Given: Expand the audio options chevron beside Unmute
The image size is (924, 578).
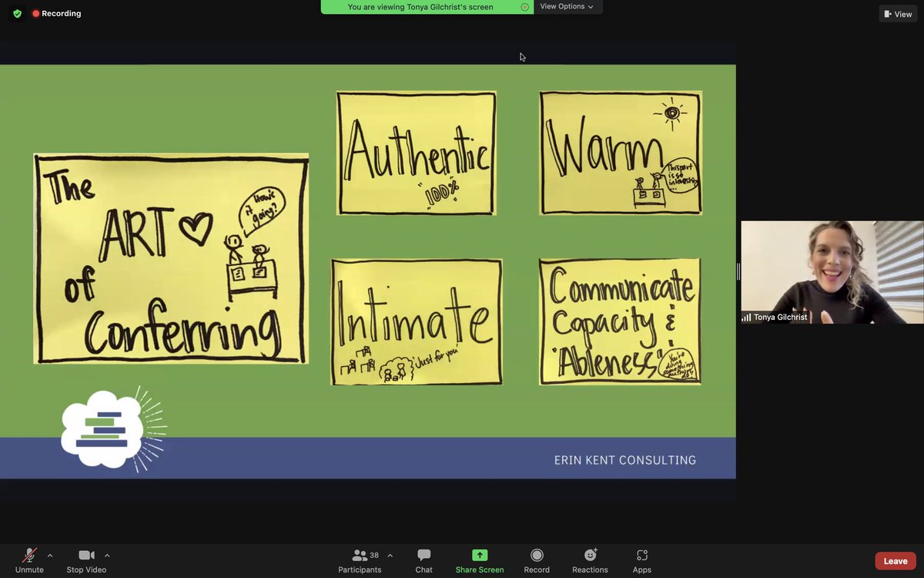Looking at the screenshot, I should click(51, 554).
